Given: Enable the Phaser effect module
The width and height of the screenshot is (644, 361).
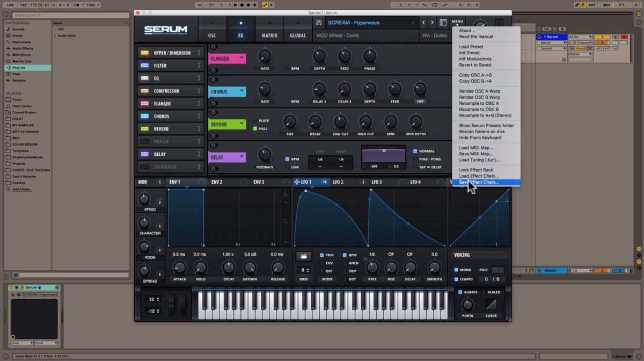Looking at the screenshot, I should tap(144, 142).
